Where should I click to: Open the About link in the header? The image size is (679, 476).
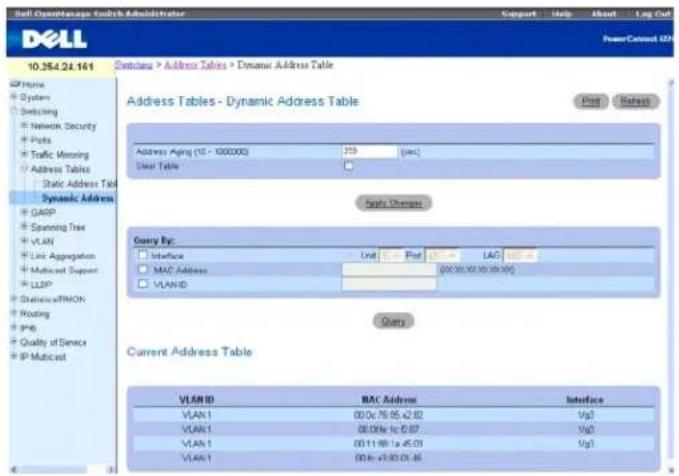pyautogui.click(x=603, y=14)
